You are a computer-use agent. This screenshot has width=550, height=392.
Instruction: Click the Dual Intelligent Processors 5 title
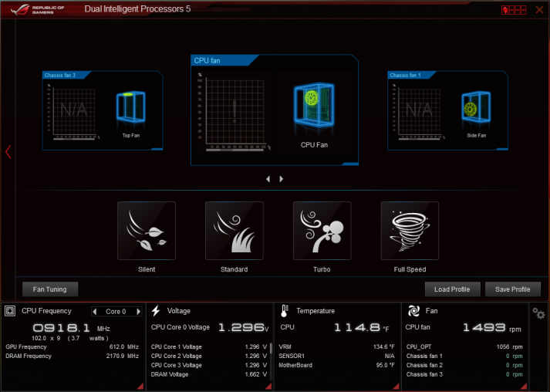click(137, 8)
